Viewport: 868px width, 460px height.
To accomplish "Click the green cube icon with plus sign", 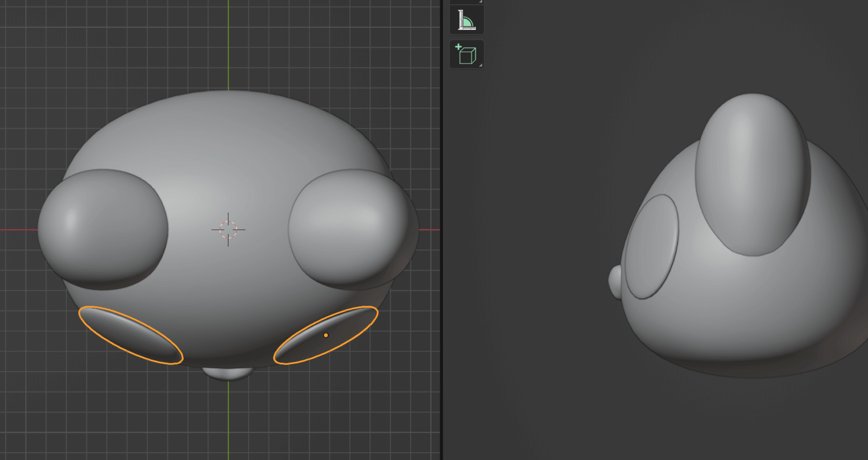I will tap(467, 53).
